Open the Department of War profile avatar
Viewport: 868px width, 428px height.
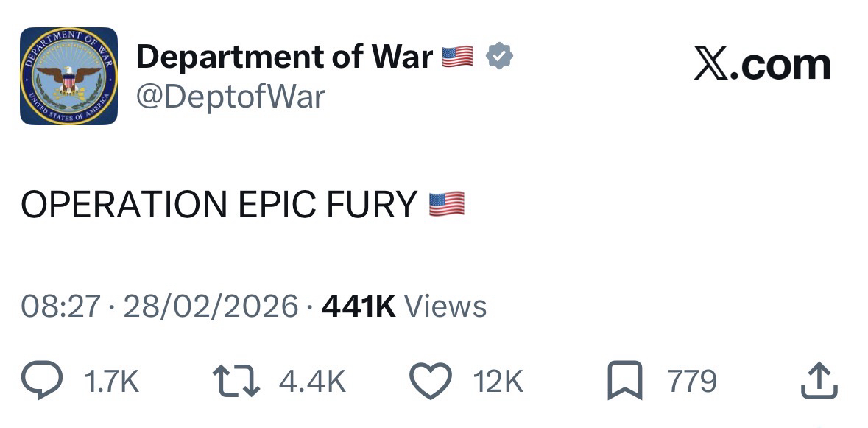(68, 76)
